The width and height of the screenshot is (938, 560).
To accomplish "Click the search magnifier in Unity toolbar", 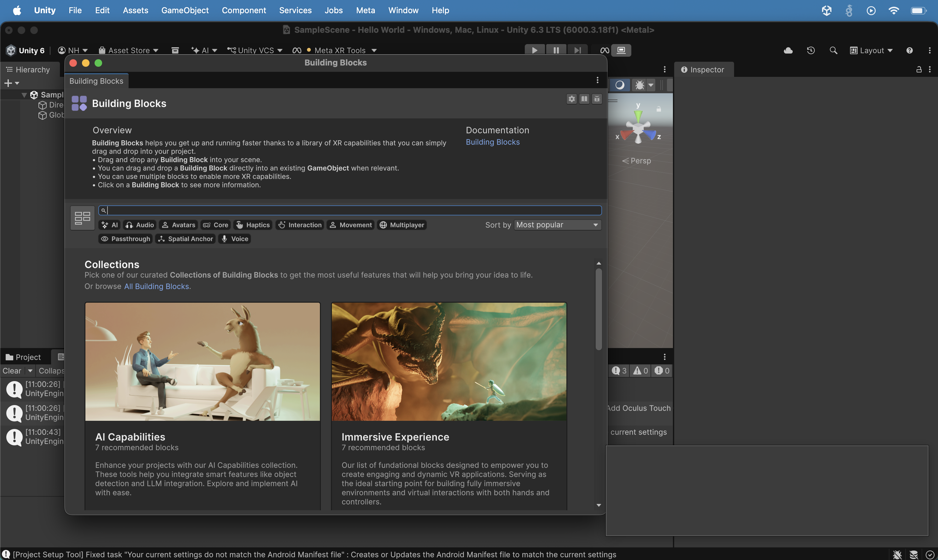I will point(833,50).
